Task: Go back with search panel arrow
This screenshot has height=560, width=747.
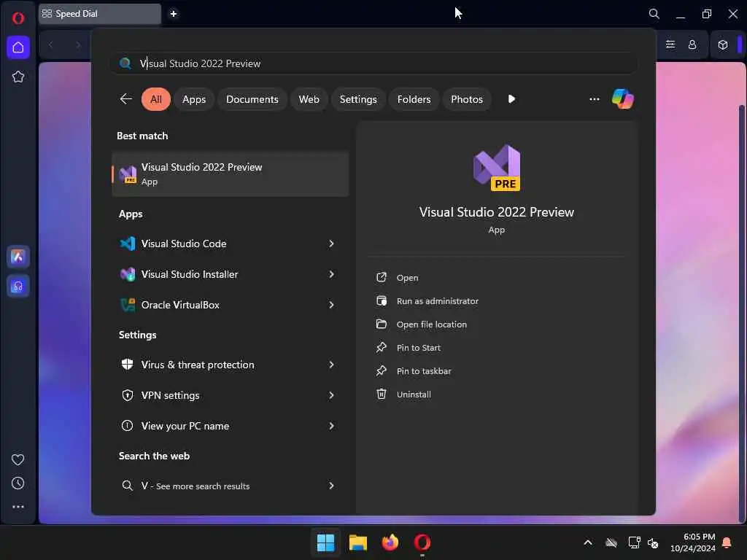Action: tap(125, 99)
